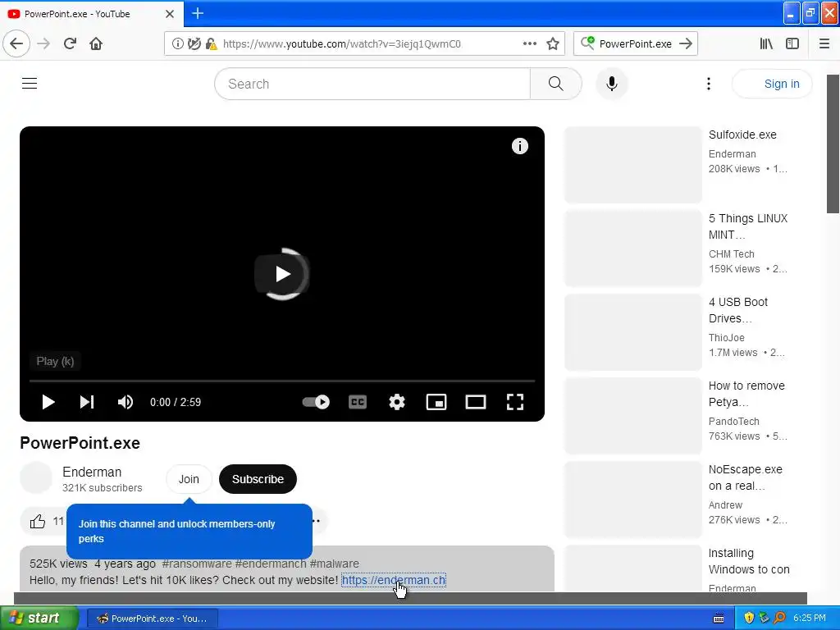The width and height of the screenshot is (840, 630).
Task: Go to the browser home page
Action: pyautogui.click(x=96, y=43)
